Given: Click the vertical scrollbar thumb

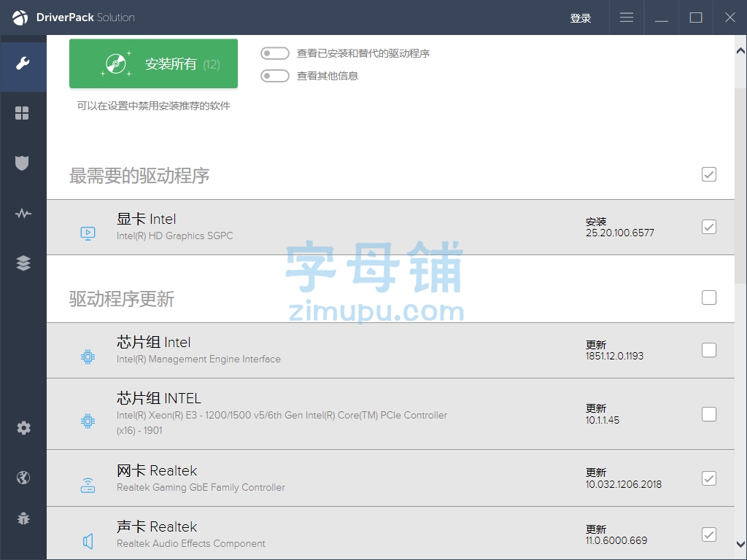Looking at the screenshot, I should click(x=740, y=186).
